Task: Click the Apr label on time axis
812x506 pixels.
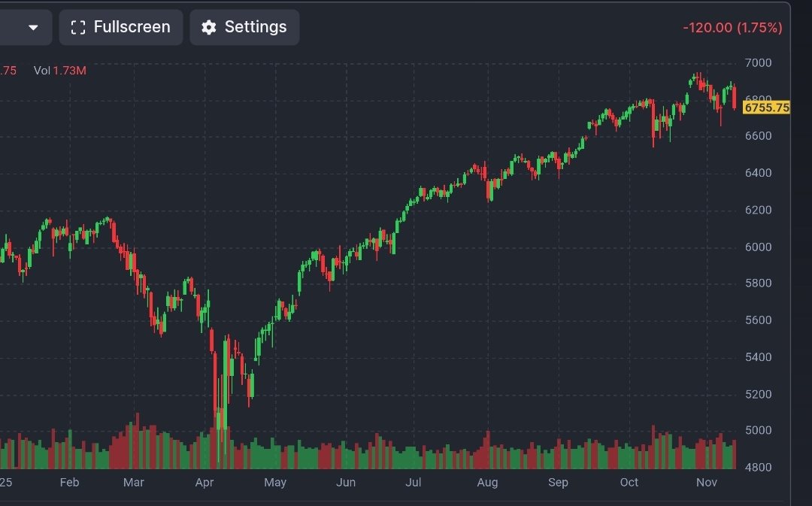Action: [x=205, y=482]
